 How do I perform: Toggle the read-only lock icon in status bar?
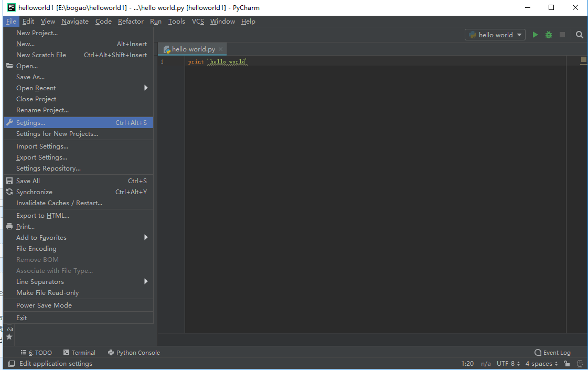(x=567, y=364)
